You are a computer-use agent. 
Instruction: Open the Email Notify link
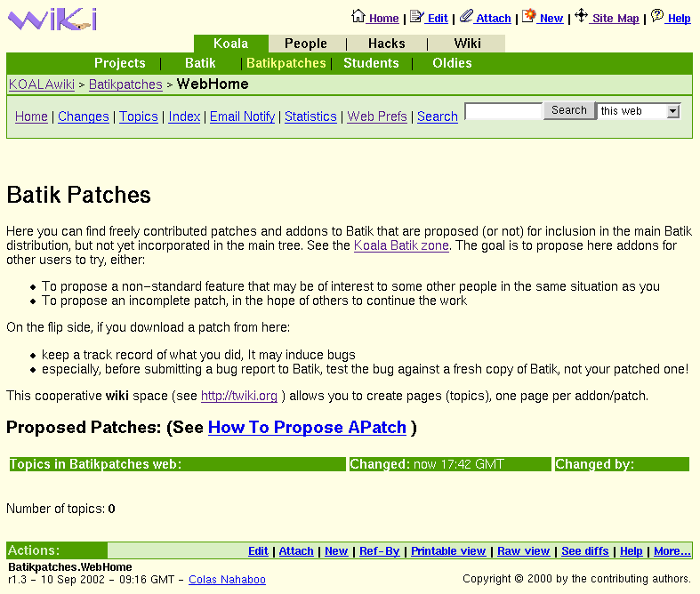pyautogui.click(x=242, y=116)
